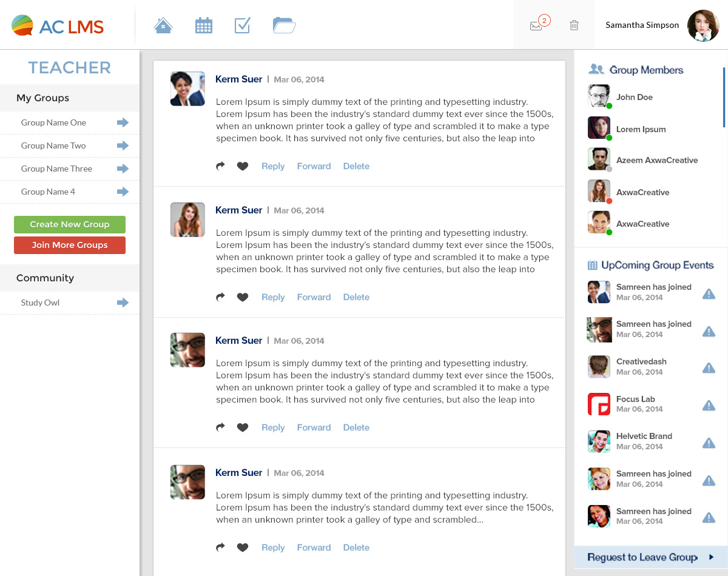Screen dimensions: 728x576
Task: Click the arrow next to Group Name Two
Action: point(123,146)
